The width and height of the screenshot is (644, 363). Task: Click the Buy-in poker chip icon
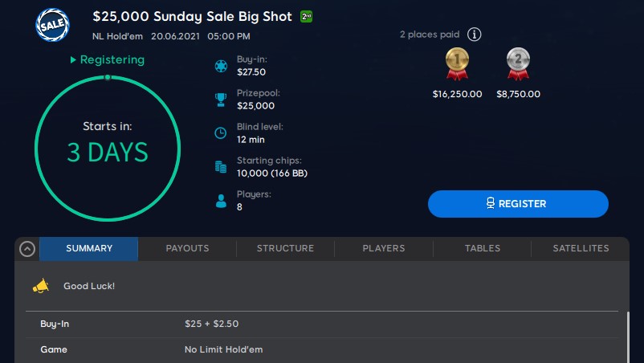pos(221,66)
